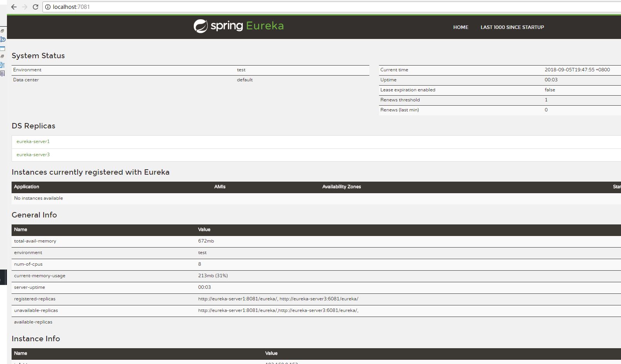Click the 'Data center' label
Screen dimensions: 621x364
(26, 80)
